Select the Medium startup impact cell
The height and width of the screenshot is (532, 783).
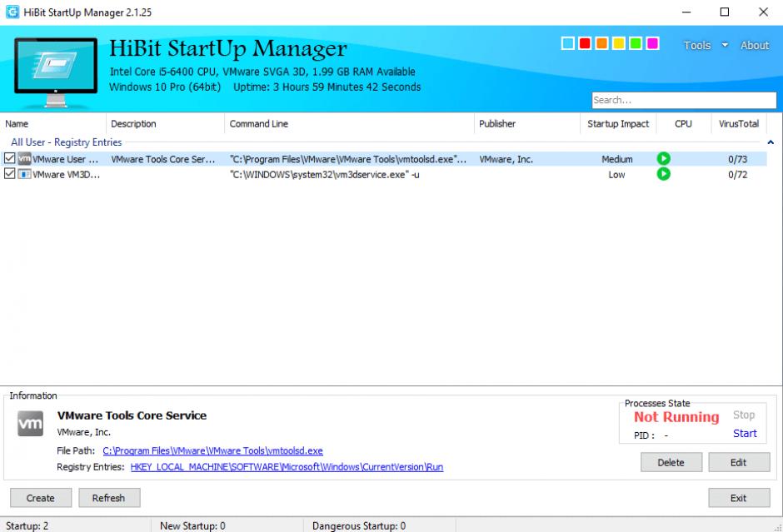(x=617, y=159)
